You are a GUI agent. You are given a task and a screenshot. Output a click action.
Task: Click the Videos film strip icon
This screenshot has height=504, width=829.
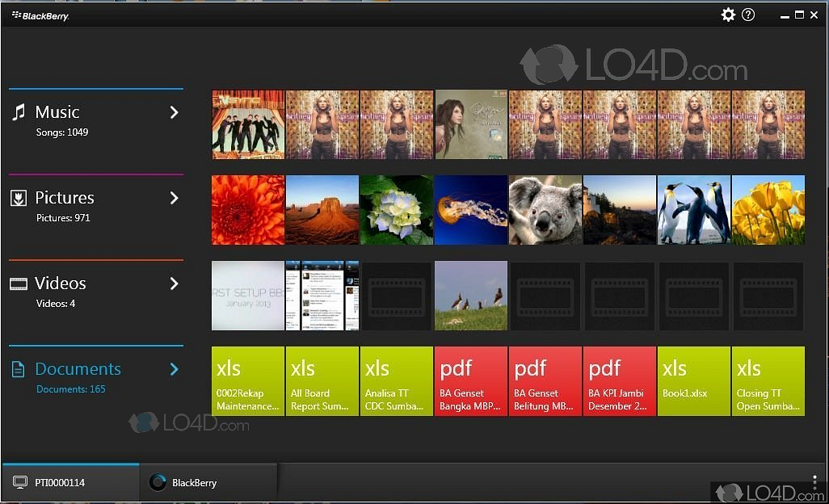[19, 284]
